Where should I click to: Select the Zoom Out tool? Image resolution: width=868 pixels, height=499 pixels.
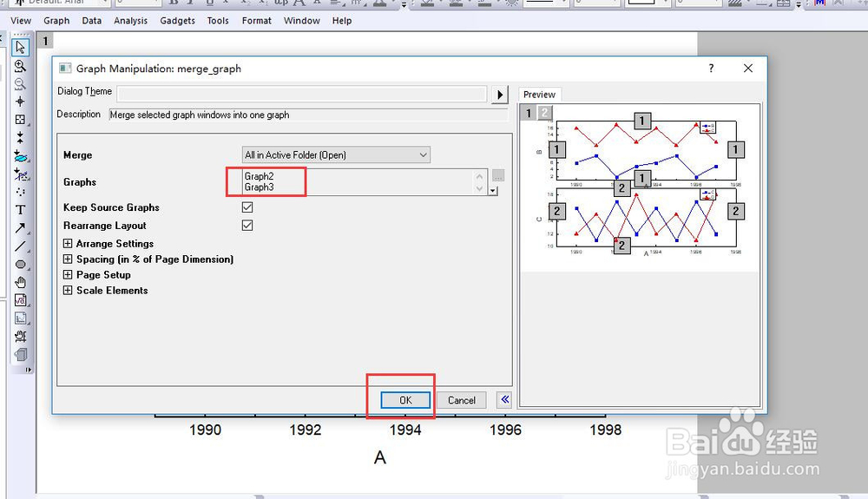click(x=21, y=83)
